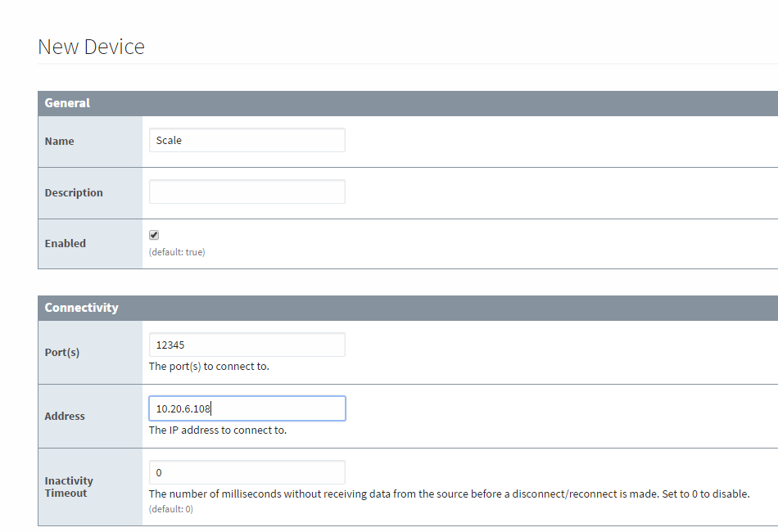The height and width of the screenshot is (532, 778).
Task: Click the Enabled row label
Action: click(x=65, y=243)
